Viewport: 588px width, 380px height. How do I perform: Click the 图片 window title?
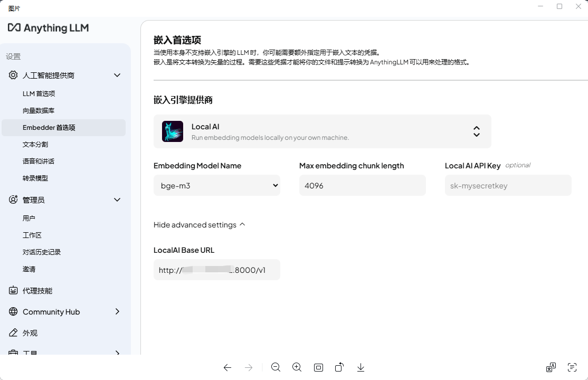(x=14, y=8)
